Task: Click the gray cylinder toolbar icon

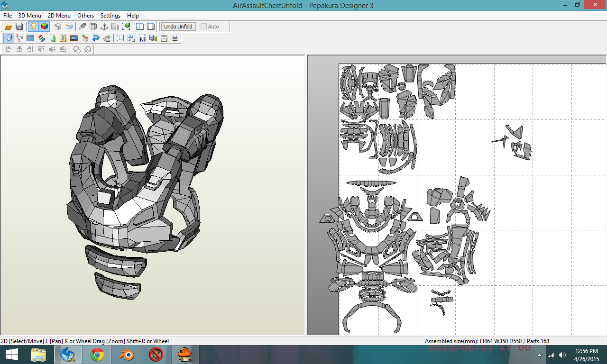Action: [93, 27]
